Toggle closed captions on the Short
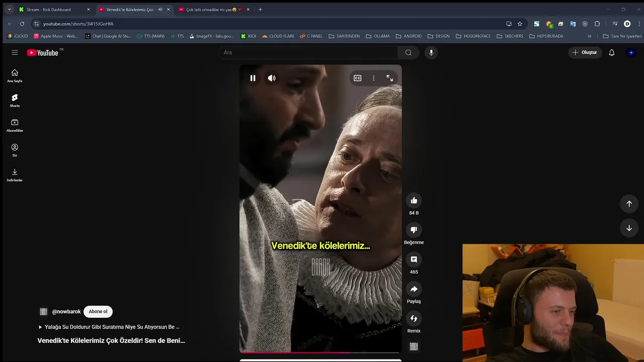Viewport: 644px width, 362px height. 357,78
